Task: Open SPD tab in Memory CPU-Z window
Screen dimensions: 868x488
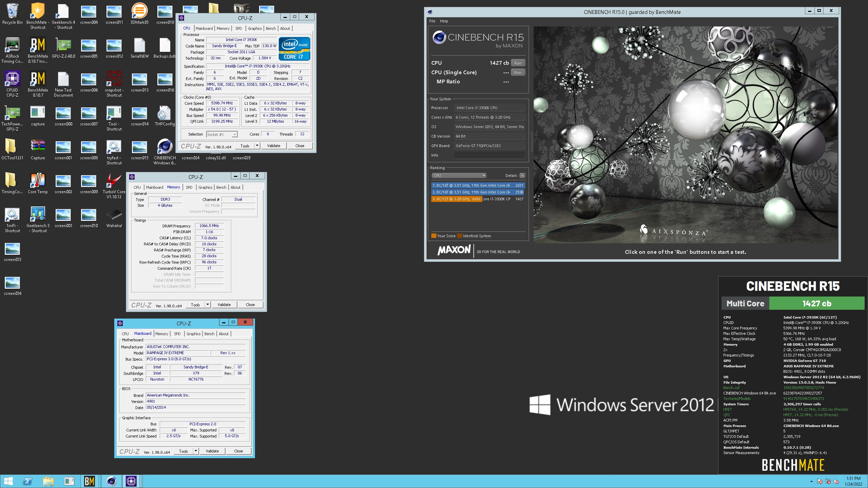Action: pos(189,187)
